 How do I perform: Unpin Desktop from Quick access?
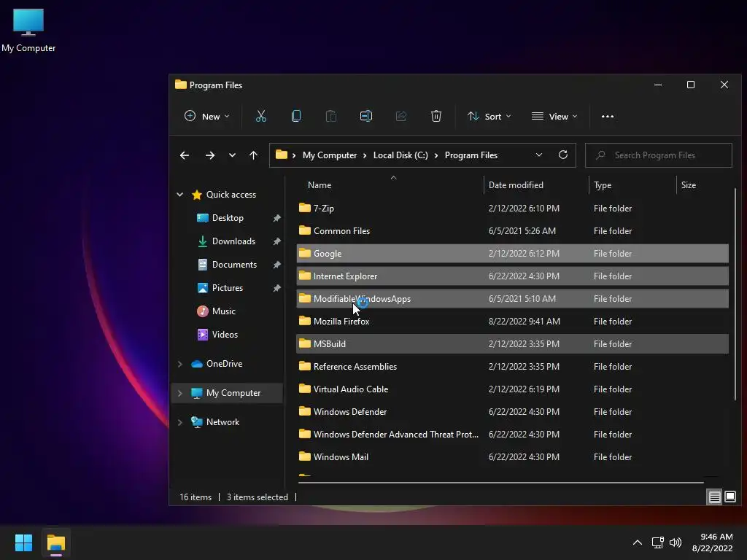click(x=276, y=218)
